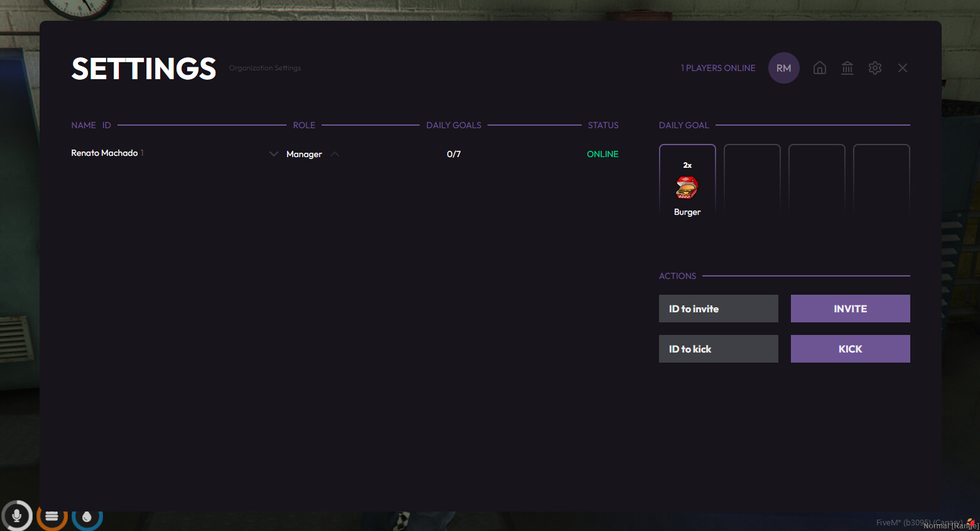Click the ACTIONS section heading

tap(677, 276)
